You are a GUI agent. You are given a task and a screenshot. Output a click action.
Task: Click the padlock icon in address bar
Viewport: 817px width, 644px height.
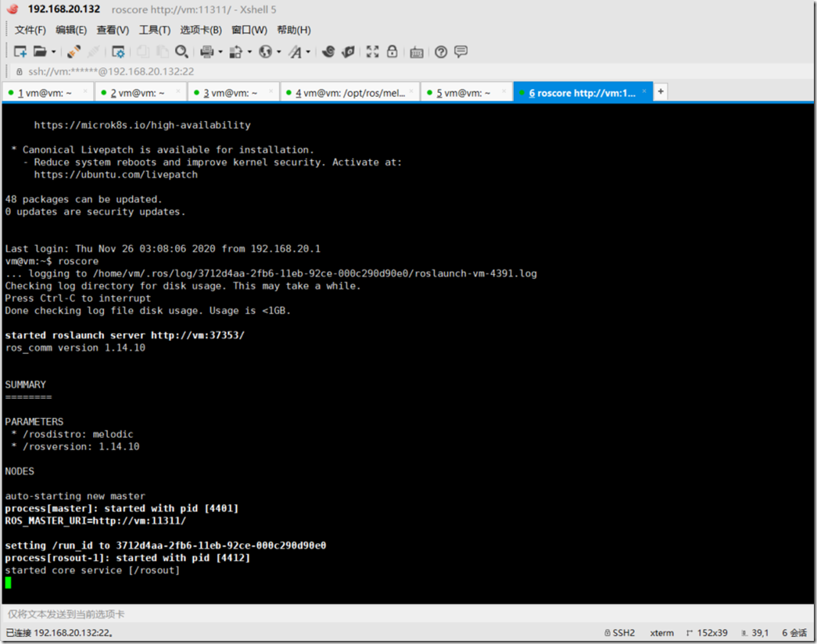click(x=20, y=71)
